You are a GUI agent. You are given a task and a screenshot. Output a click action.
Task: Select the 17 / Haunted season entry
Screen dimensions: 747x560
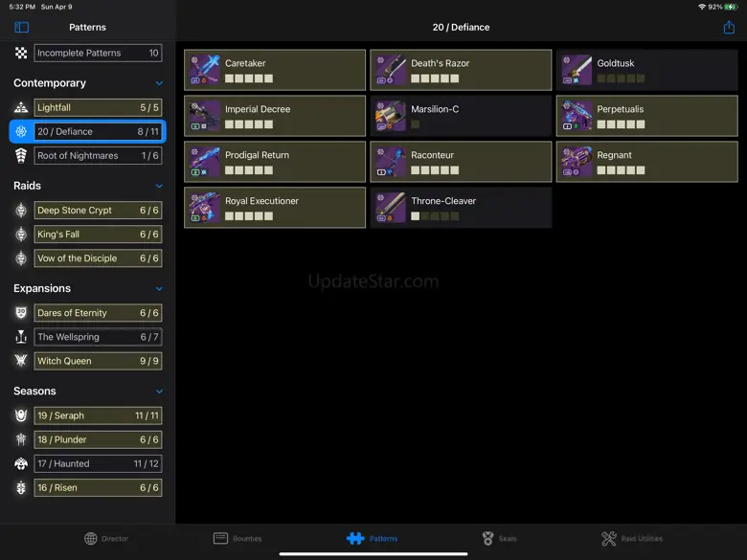[x=98, y=464]
